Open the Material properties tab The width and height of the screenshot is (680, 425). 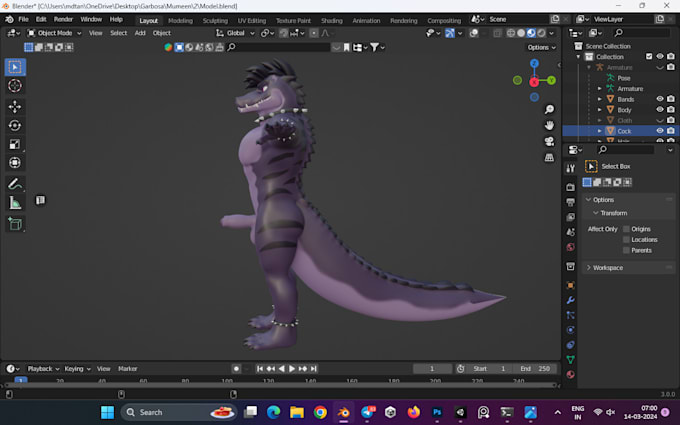[x=570, y=374]
